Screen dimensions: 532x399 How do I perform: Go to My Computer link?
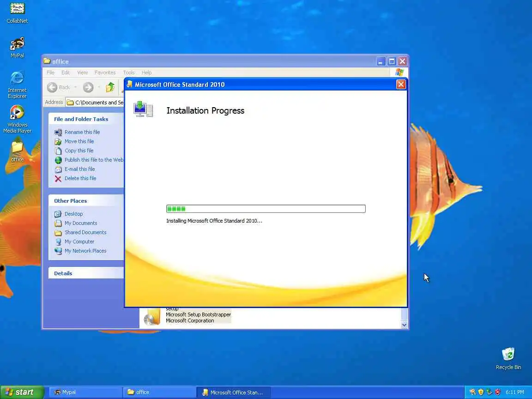pos(79,242)
